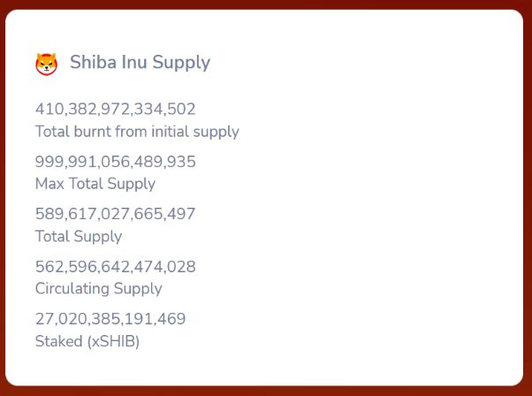Click the Total Supply label under 589,617,027,665,497
This screenshot has width=532, height=396.
[x=79, y=236]
